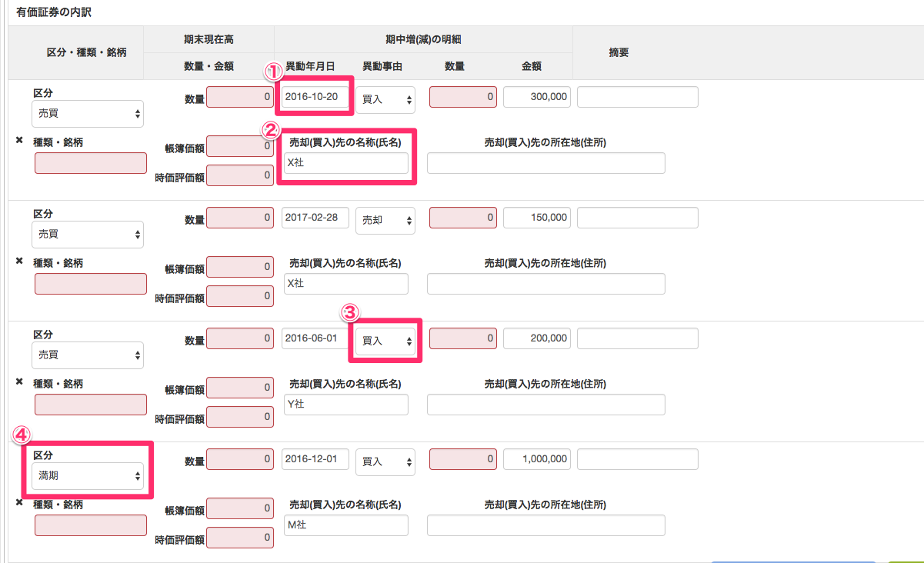Image resolution: width=924 pixels, height=563 pixels.
Task: Click 摘要 field right of 200,000
Action: [638, 338]
